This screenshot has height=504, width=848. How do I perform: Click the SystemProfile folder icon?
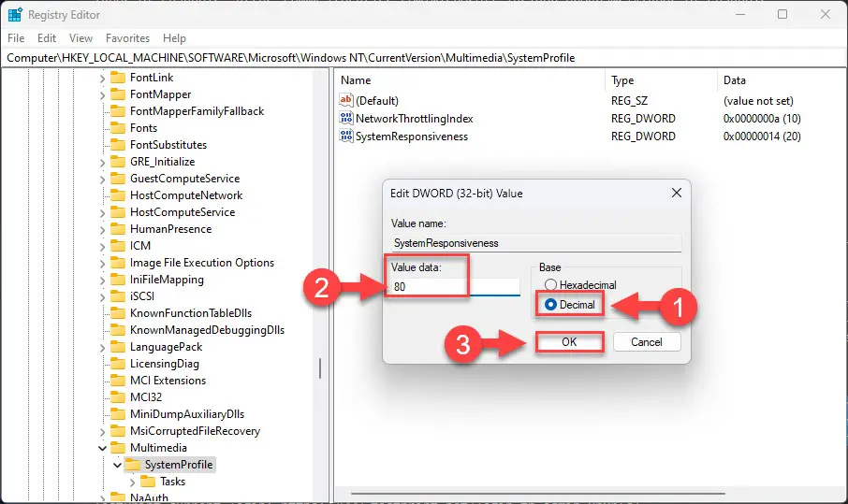click(x=133, y=464)
